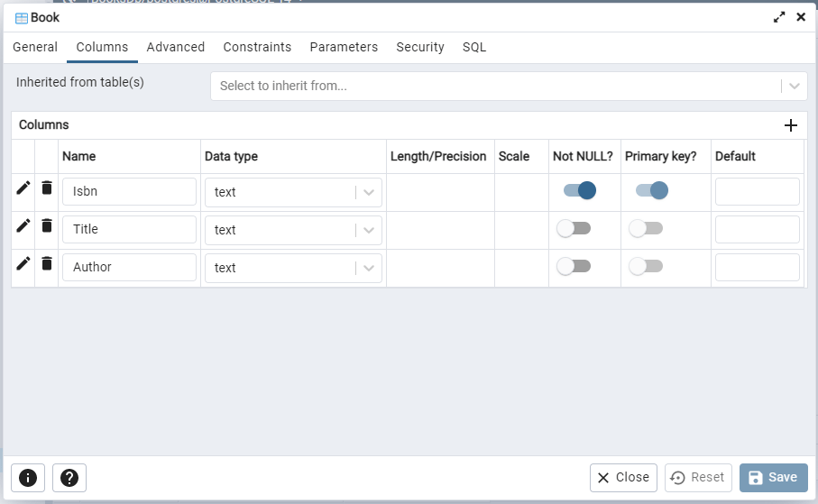Image resolution: width=818 pixels, height=504 pixels.
Task: Toggle Primary key for Author column
Action: pos(646,267)
